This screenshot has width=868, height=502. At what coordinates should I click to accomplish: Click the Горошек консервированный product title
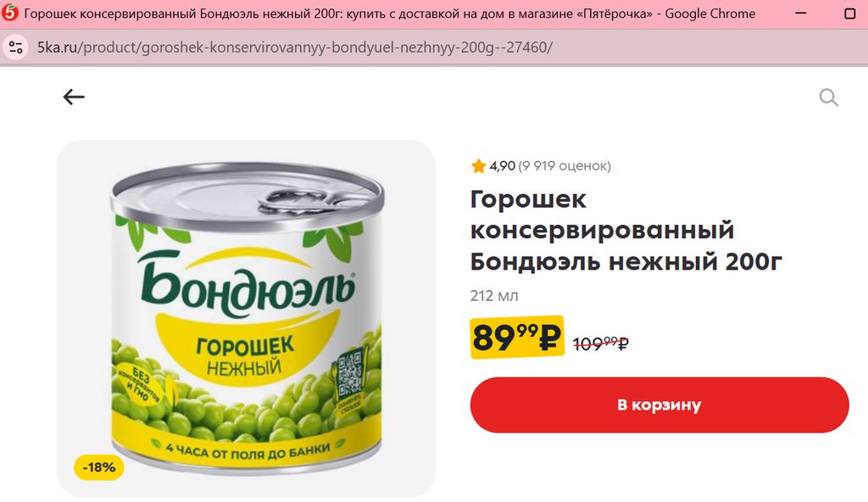click(626, 230)
